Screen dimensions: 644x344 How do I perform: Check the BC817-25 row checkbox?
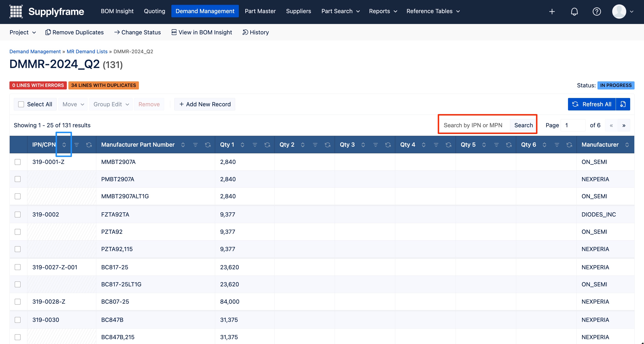click(18, 267)
